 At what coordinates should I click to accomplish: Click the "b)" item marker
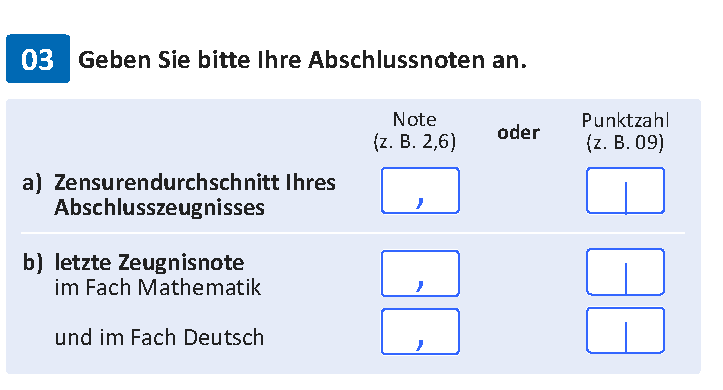[x=32, y=263]
